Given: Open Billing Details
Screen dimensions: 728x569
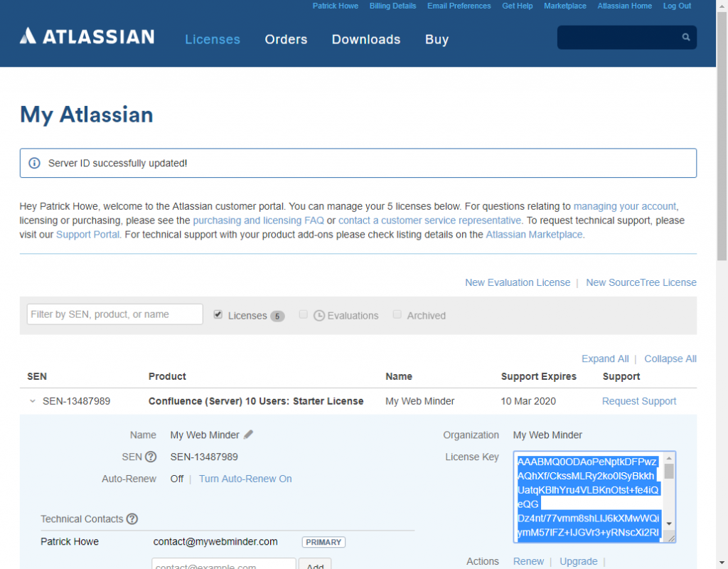Looking at the screenshot, I should (x=392, y=6).
